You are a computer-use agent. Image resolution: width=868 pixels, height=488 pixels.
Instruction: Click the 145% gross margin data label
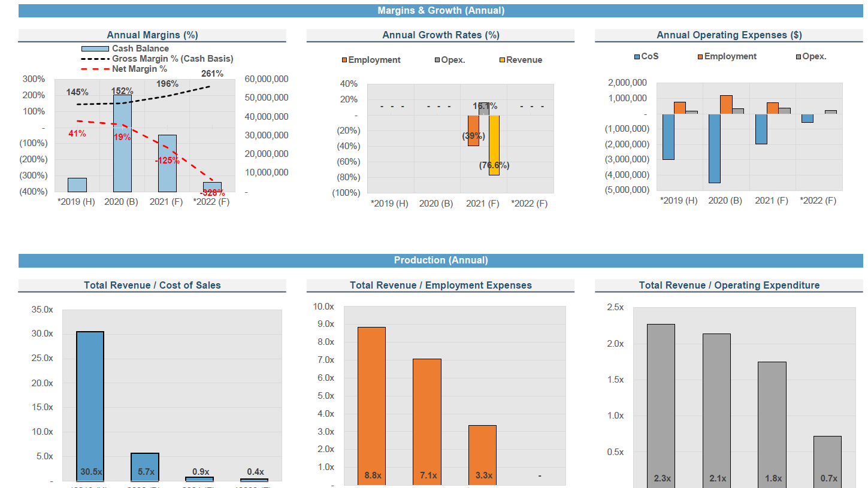[77, 92]
